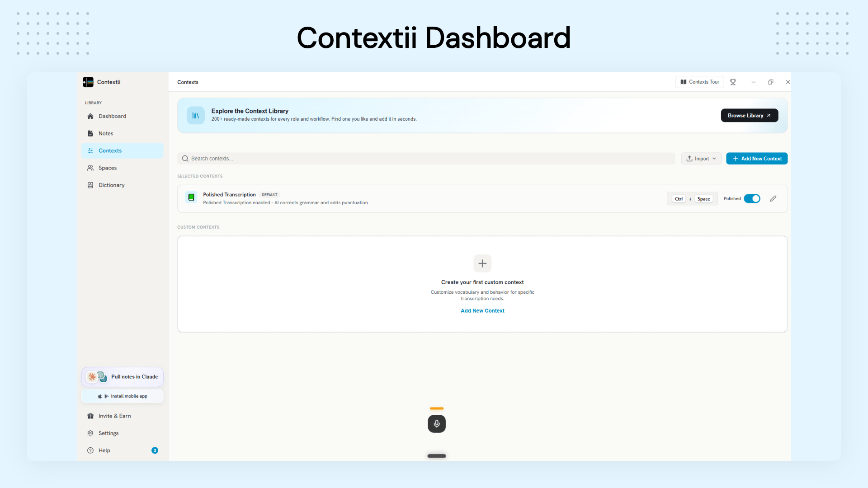
Task: Click the plus icon in custom contexts
Action: pos(482,263)
